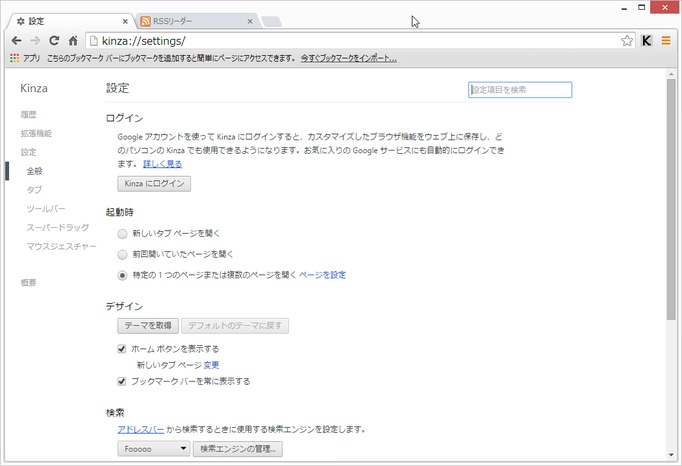Select 前回開いていたページを開く radio button
Image resolution: width=682 pixels, height=466 pixels.
pos(122,255)
